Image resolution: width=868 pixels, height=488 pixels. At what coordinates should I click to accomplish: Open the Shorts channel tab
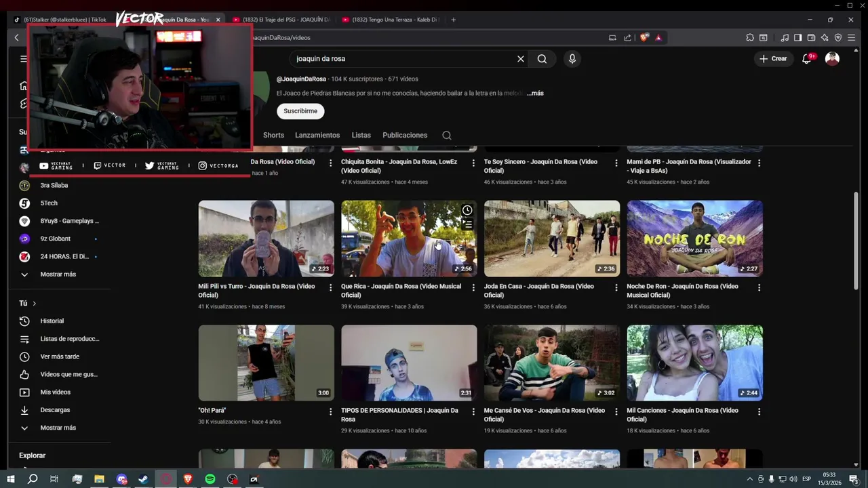point(273,136)
